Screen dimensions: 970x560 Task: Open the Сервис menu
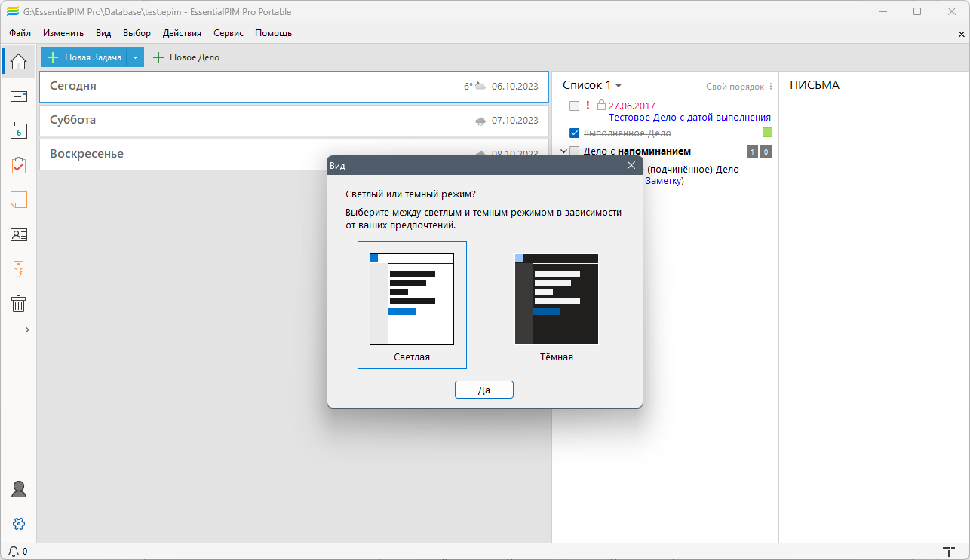pos(228,33)
